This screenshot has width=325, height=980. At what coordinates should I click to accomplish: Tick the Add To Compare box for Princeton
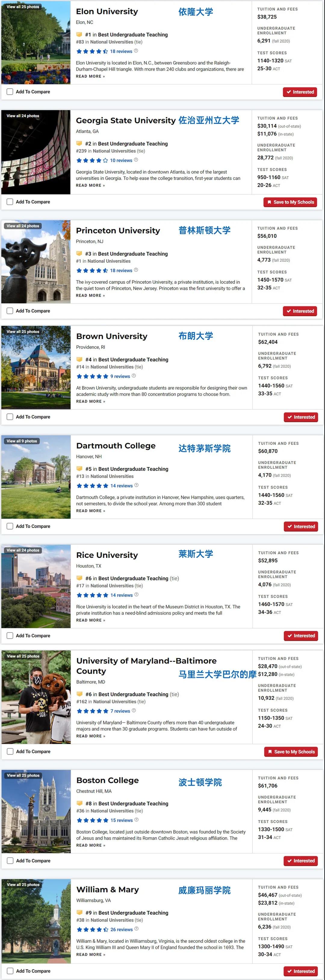pyautogui.click(x=10, y=311)
